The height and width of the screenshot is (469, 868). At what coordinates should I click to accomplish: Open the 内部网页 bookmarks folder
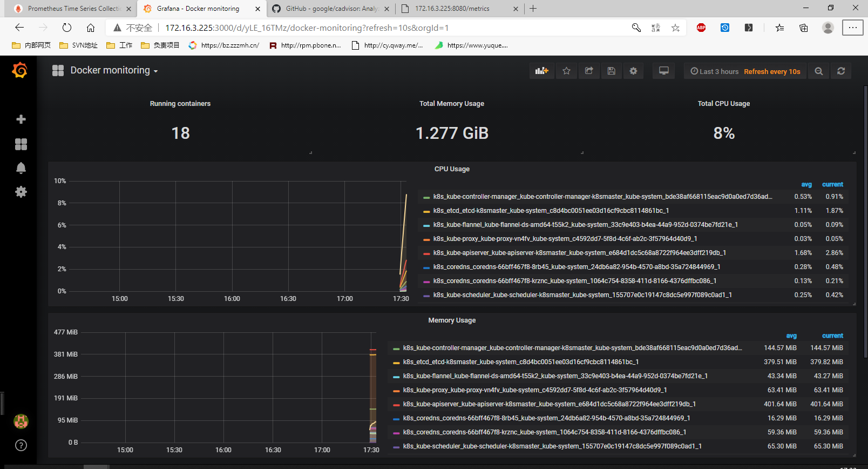(x=31, y=45)
